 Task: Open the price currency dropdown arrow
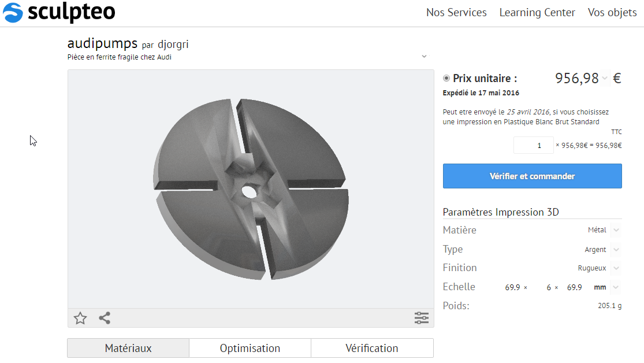pyautogui.click(x=605, y=79)
